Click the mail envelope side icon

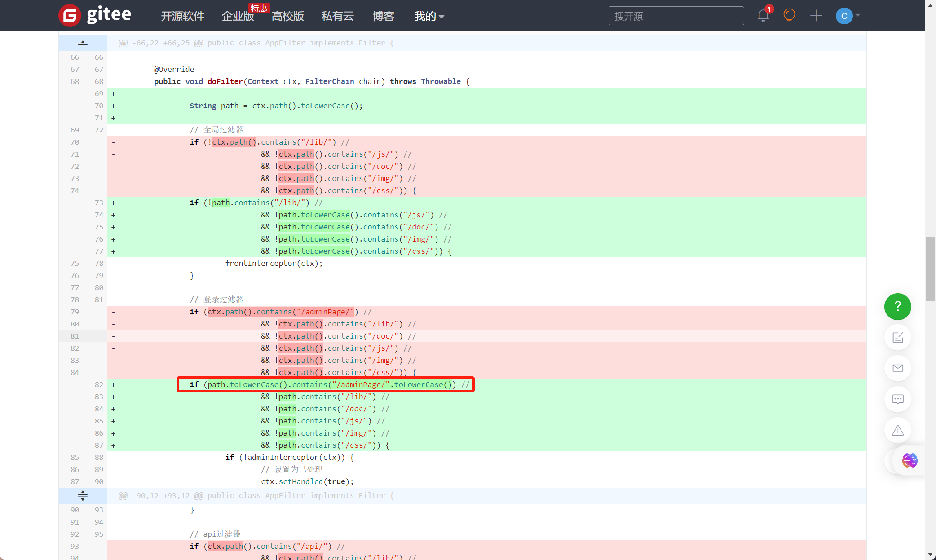click(897, 368)
